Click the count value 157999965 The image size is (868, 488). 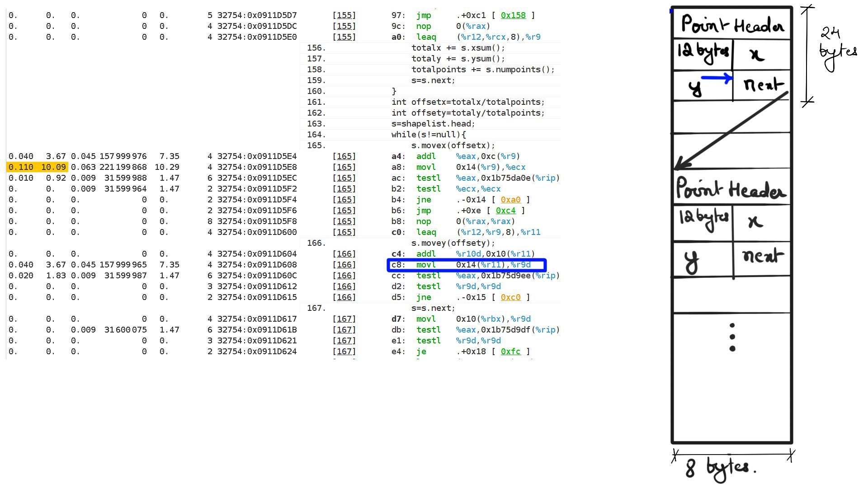coord(123,265)
